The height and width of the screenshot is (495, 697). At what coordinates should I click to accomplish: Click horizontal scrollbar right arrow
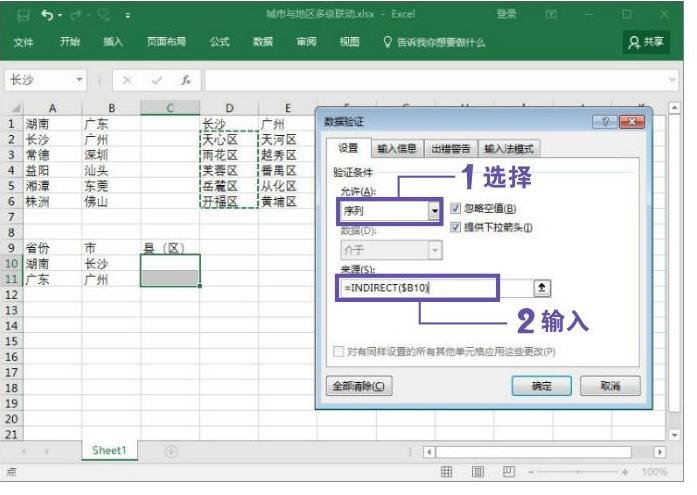click(660, 452)
